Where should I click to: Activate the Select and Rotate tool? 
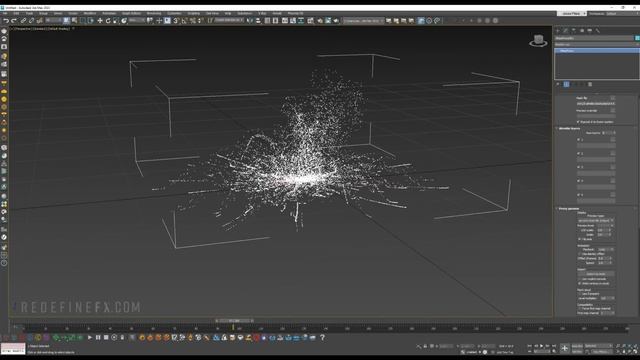[x=108, y=20]
